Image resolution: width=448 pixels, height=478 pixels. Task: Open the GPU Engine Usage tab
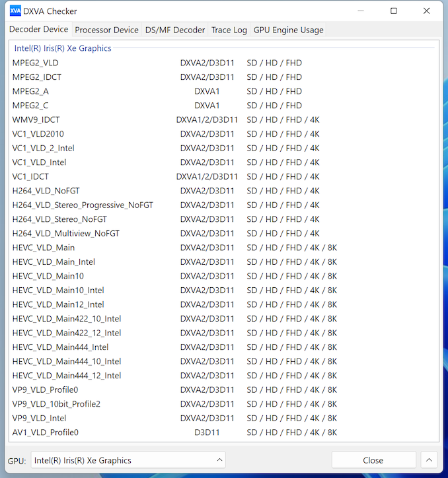pyautogui.click(x=289, y=30)
